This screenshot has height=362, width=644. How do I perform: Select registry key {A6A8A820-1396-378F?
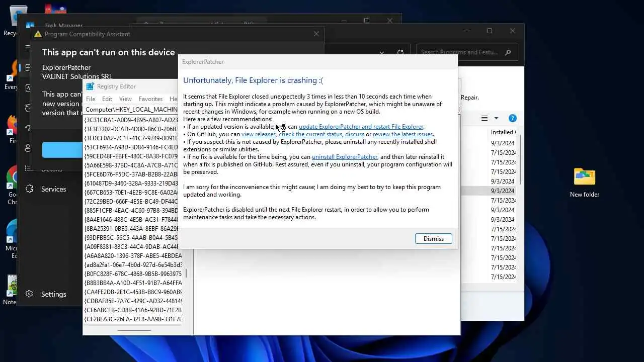pos(133,256)
